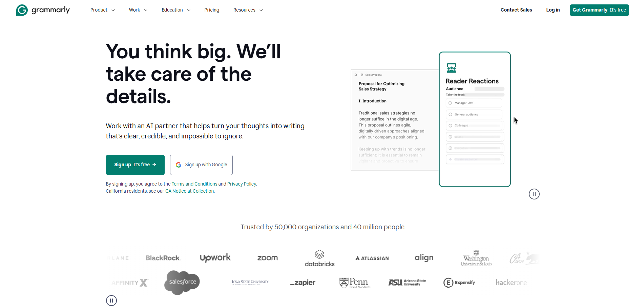This screenshot has width=644, height=307.
Task: Open the Privacy Policy link
Action: (x=242, y=184)
